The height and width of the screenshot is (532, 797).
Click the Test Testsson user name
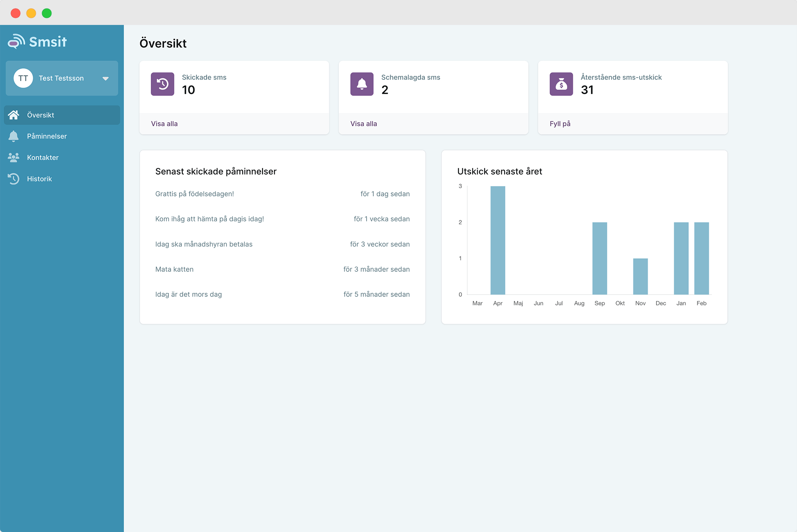pos(61,78)
